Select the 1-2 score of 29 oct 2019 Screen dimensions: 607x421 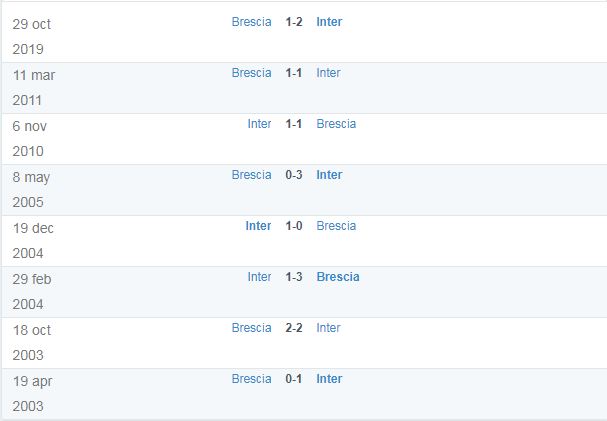[294, 22]
